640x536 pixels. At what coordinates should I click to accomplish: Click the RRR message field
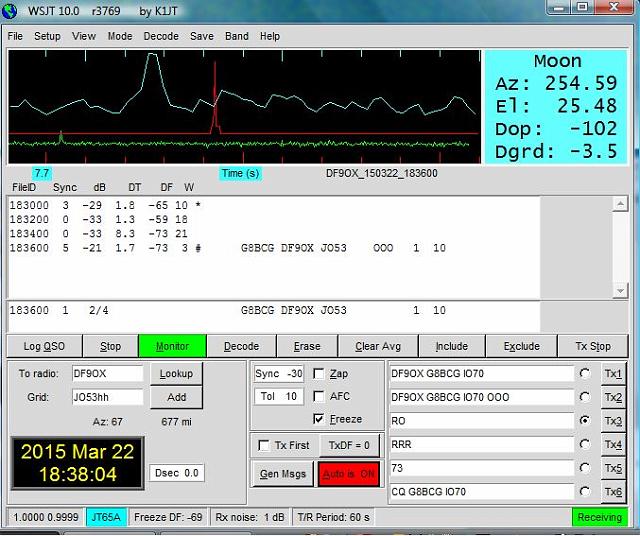[482, 444]
